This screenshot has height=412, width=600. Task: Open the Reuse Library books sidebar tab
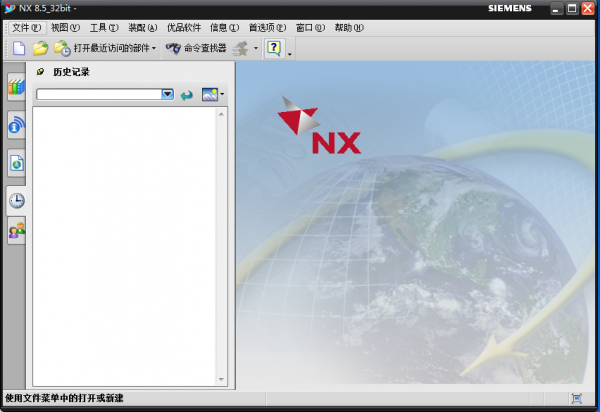[16, 87]
